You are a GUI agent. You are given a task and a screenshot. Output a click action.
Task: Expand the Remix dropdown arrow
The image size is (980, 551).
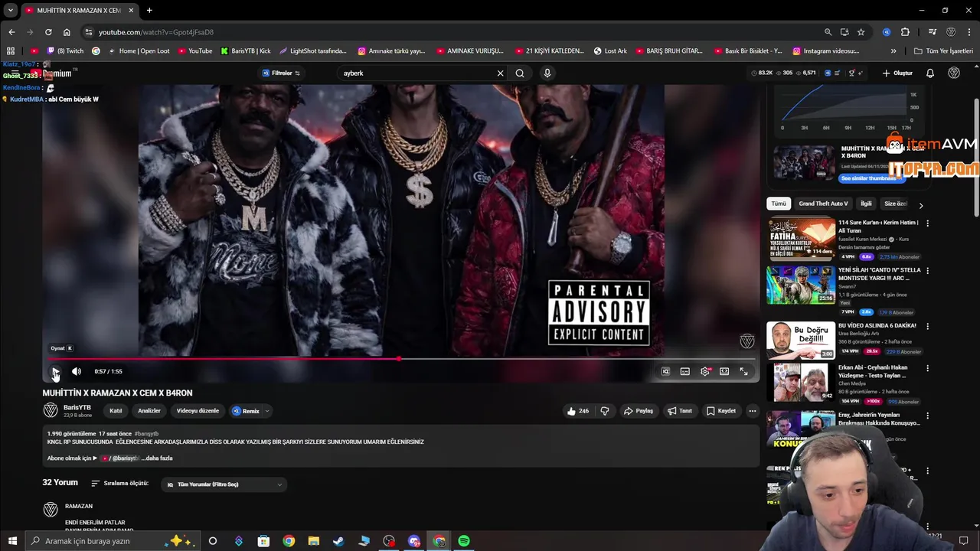(266, 411)
